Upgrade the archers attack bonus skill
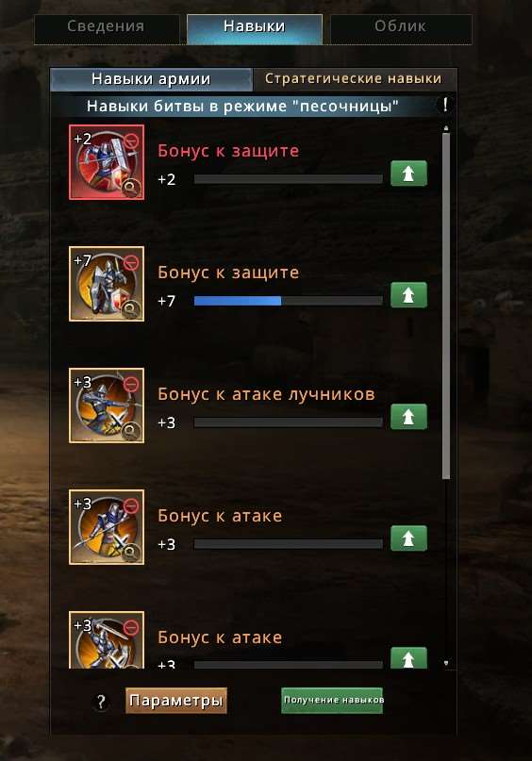Viewport: 532px width, 761px height. click(x=408, y=417)
